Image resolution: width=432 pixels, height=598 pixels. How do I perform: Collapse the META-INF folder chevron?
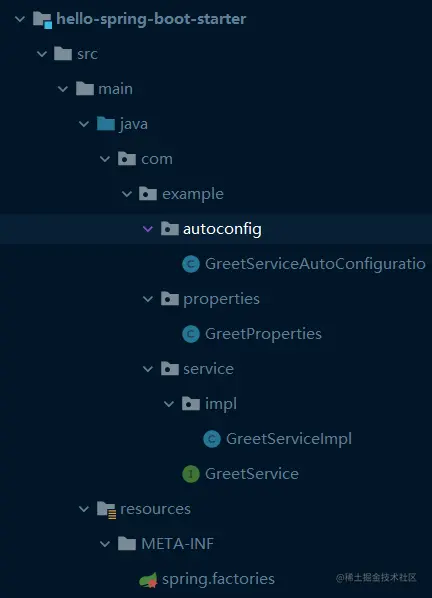(x=105, y=544)
